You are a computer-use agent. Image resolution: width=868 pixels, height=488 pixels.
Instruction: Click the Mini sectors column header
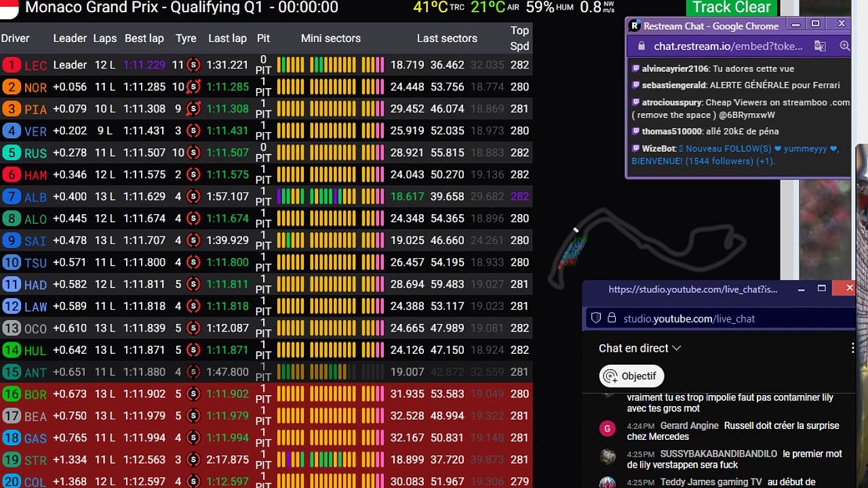[331, 39]
